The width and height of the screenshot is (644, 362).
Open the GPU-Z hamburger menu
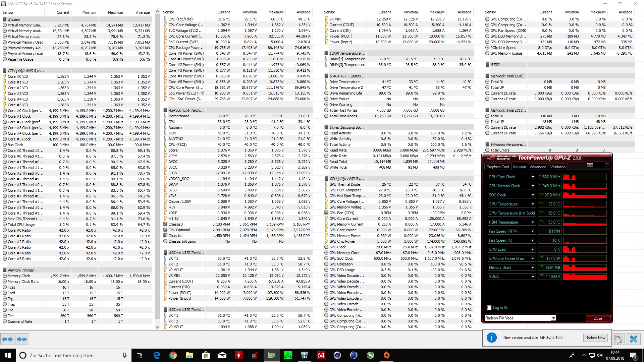[x=607, y=165]
